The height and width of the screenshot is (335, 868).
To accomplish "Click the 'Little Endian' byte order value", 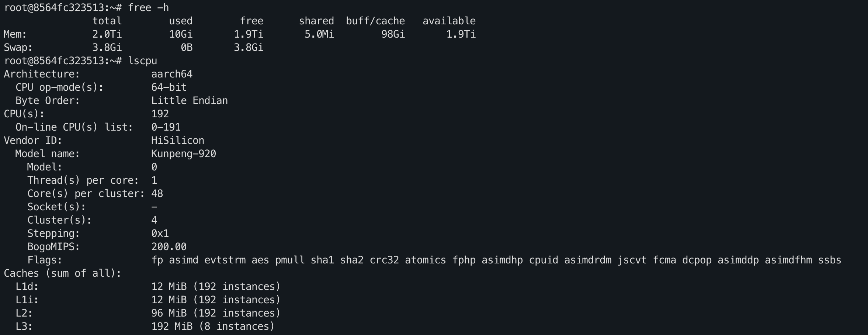I will click(190, 101).
